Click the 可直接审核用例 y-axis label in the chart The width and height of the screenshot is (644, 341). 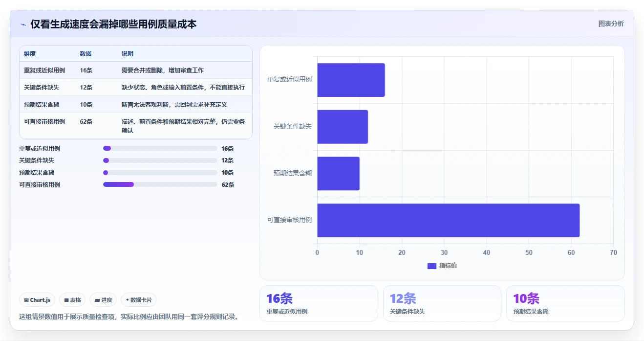(289, 220)
